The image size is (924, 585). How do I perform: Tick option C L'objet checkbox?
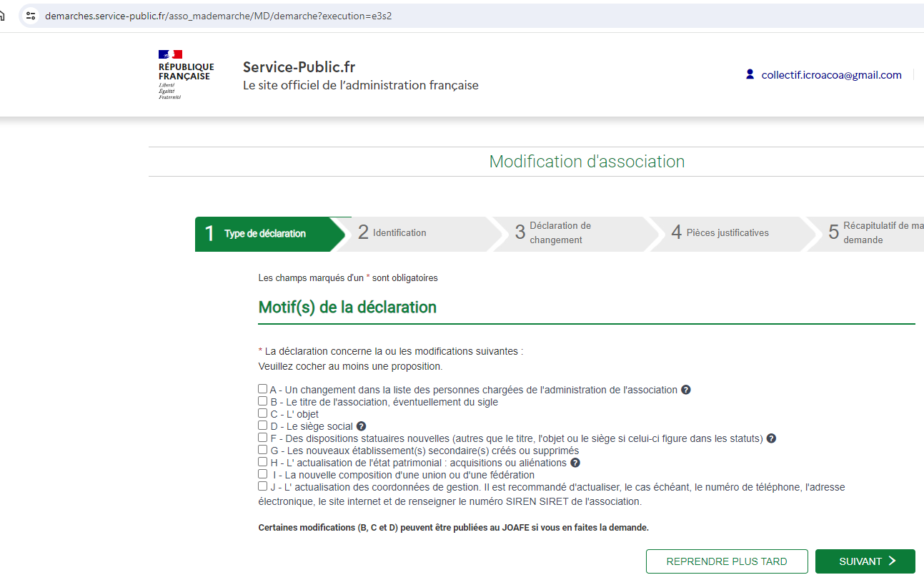[x=263, y=413]
